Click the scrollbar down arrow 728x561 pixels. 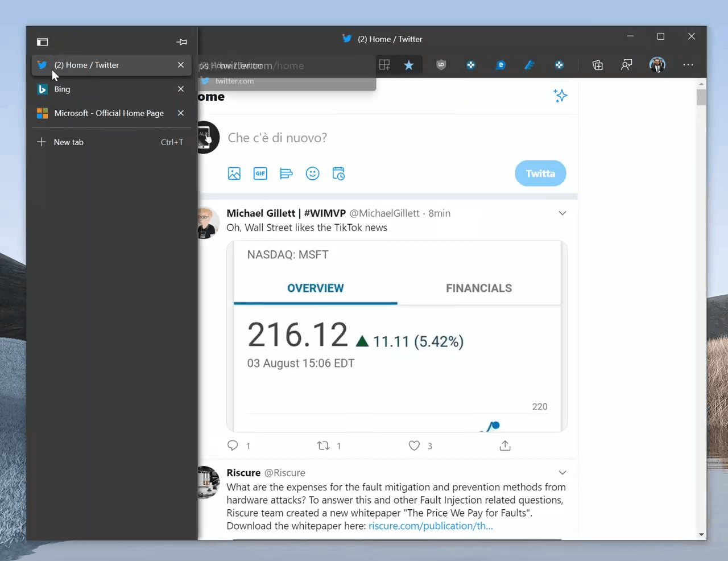[701, 534]
